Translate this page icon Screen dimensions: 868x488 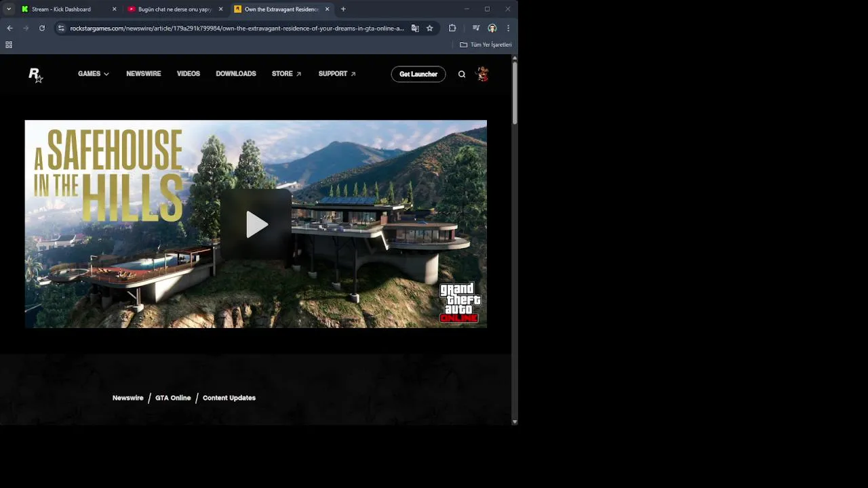[415, 28]
